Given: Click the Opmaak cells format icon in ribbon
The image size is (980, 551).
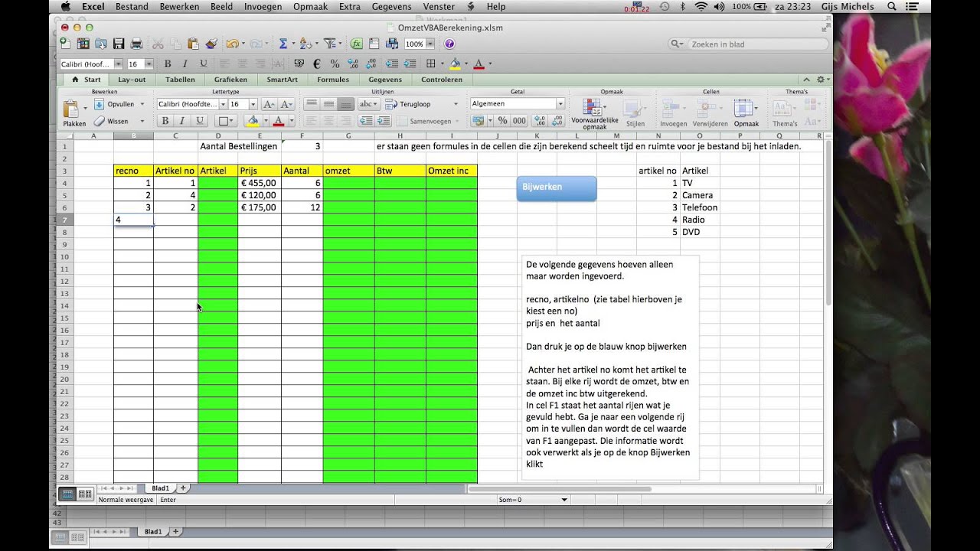Looking at the screenshot, I should point(746,112).
